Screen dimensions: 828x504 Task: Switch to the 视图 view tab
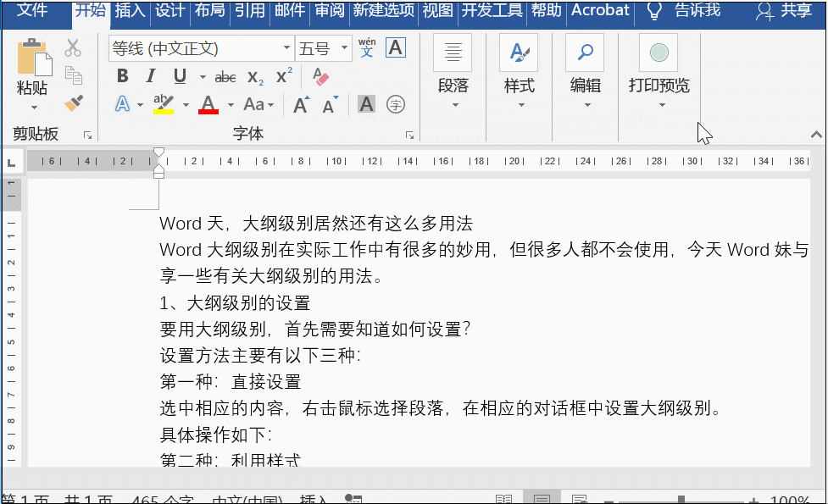pos(438,10)
